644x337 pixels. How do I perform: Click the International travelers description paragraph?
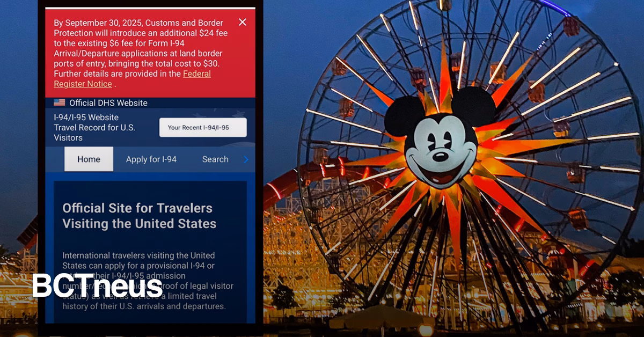point(148,281)
